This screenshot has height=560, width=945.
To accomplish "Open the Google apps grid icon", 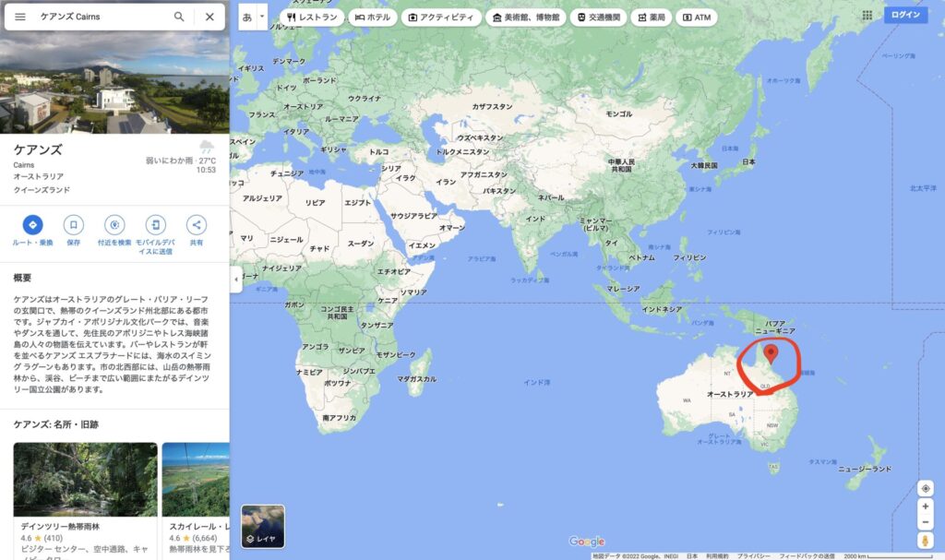I will pyautogui.click(x=867, y=15).
